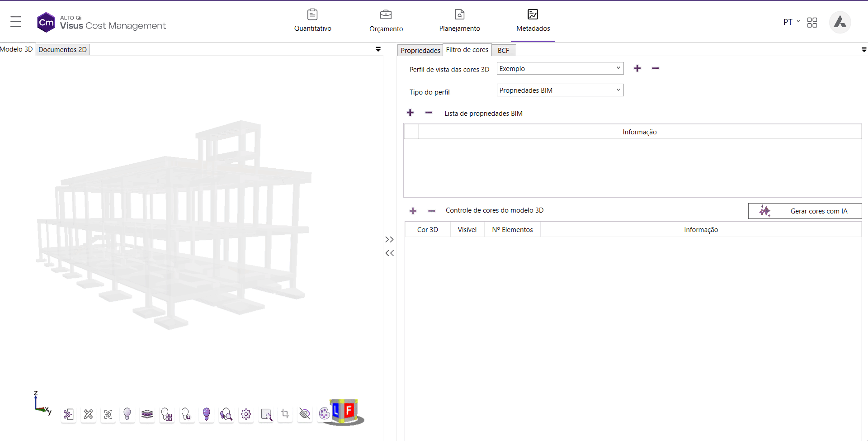Toggle the purple light bulb highlight
This screenshot has width=868, height=441.
coord(207,414)
